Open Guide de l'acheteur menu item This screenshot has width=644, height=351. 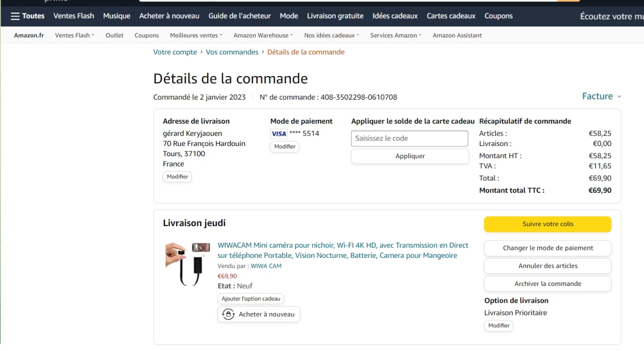[239, 16]
